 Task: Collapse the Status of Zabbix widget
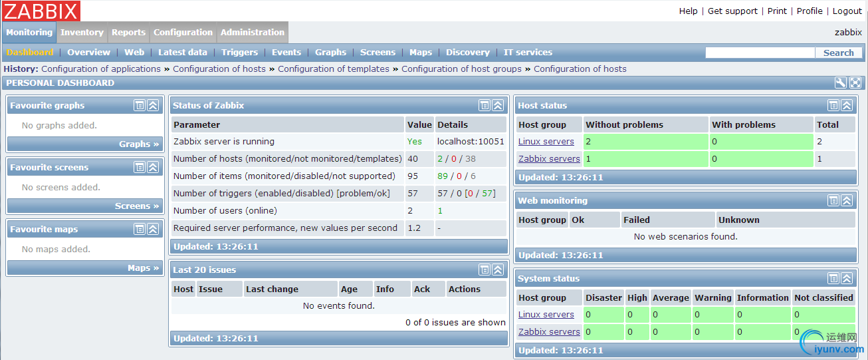coord(498,105)
